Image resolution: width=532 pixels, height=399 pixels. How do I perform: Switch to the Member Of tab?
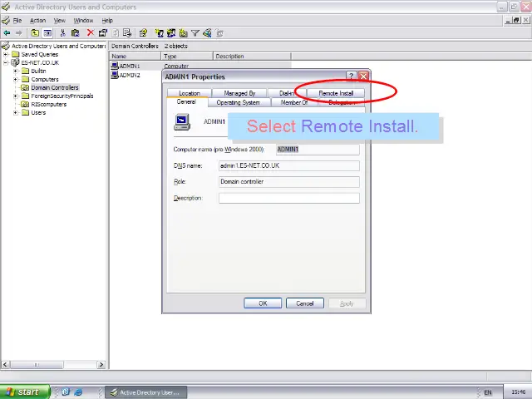click(x=294, y=102)
